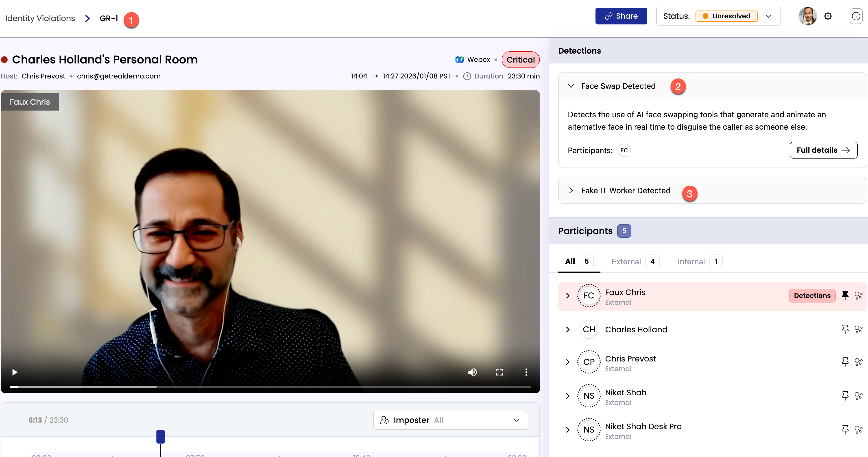The height and width of the screenshot is (457, 868).
Task: Open share-graph icon for Charles Holland
Action: pyautogui.click(x=858, y=329)
